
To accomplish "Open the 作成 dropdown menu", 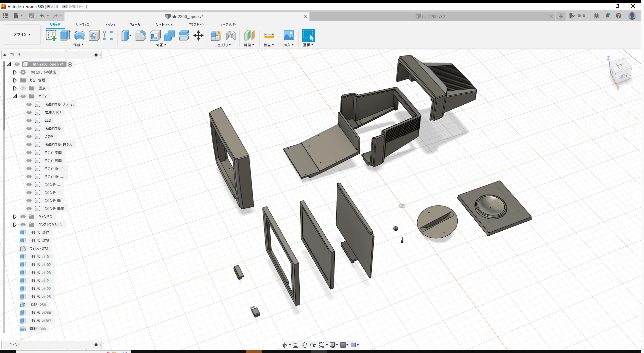I will click(78, 45).
